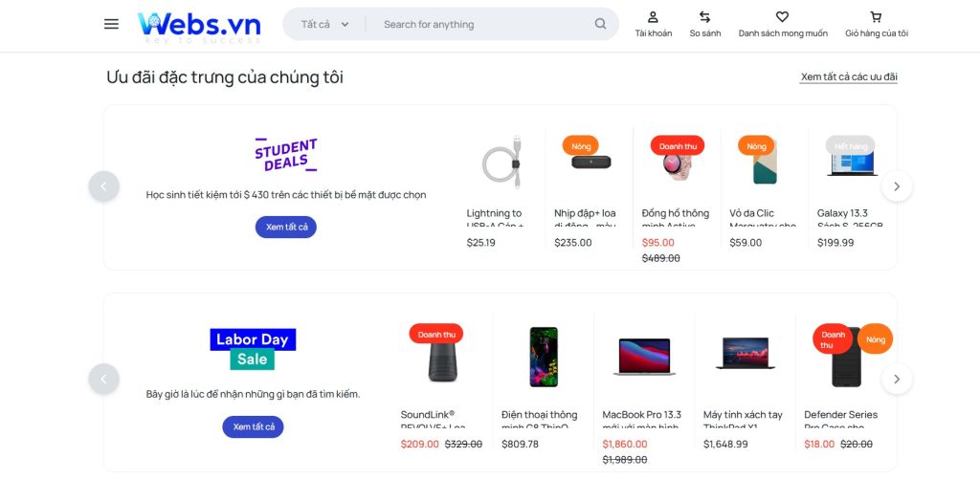Focus the Search for anything field
980x501 pixels.
[x=483, y=24]
